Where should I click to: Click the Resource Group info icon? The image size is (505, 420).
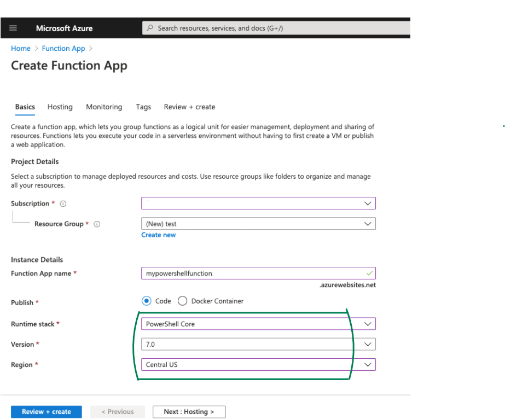click(x=97, y=224)
